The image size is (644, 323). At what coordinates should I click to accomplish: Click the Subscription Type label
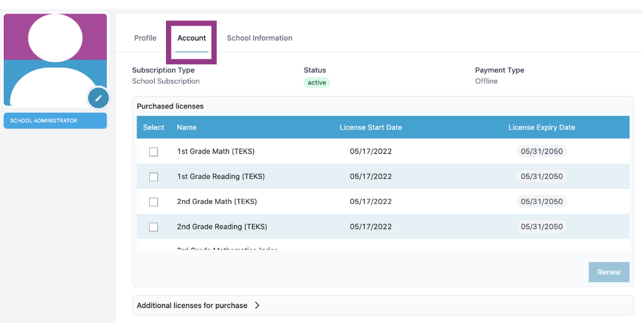163,70
